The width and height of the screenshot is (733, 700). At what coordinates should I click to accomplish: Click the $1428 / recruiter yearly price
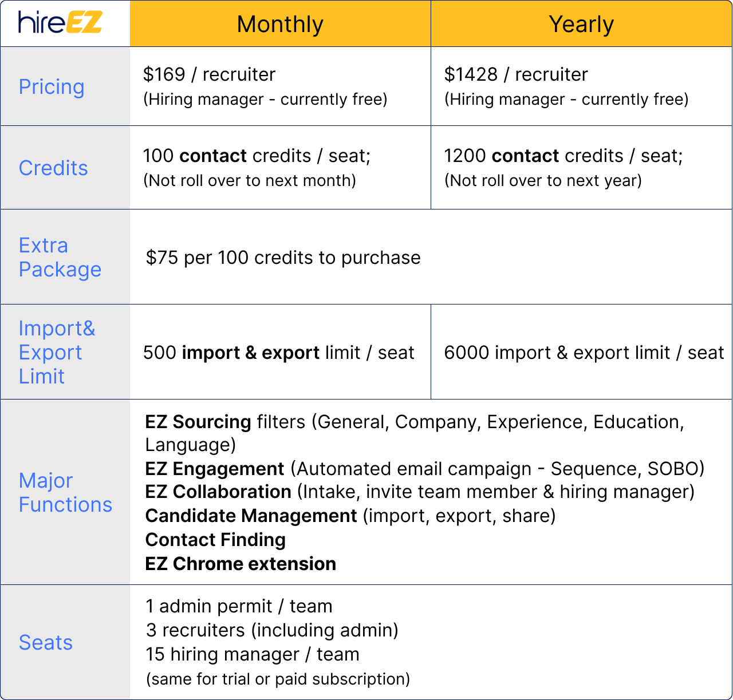[516, 74]
